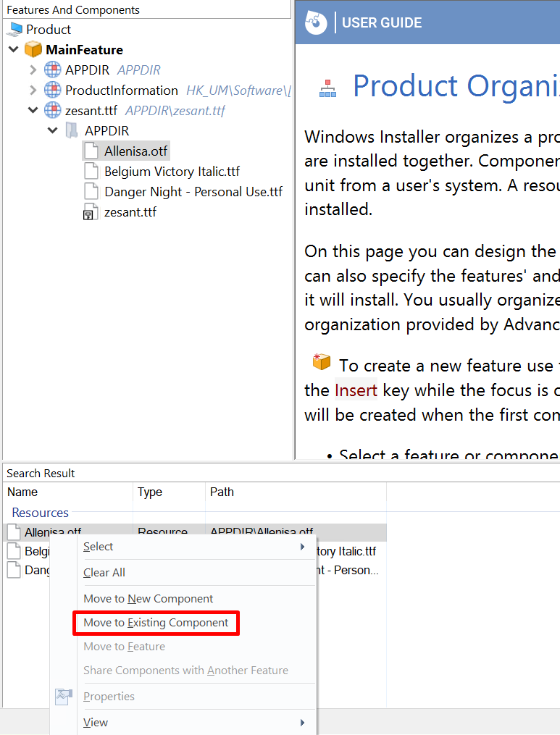Choose Move to New Component
560x735 pixels.
click(149, 599)
